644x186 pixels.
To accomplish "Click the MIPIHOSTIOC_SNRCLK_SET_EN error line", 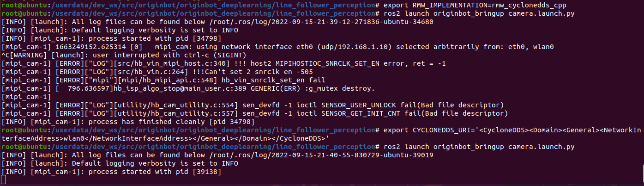I will coord(223,63).
